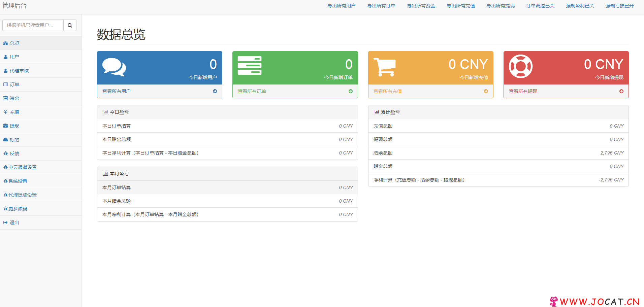This screenshot has width=644, height=307.
Task: Toggle 订单调控已关 in top bar
Action: 540,6
